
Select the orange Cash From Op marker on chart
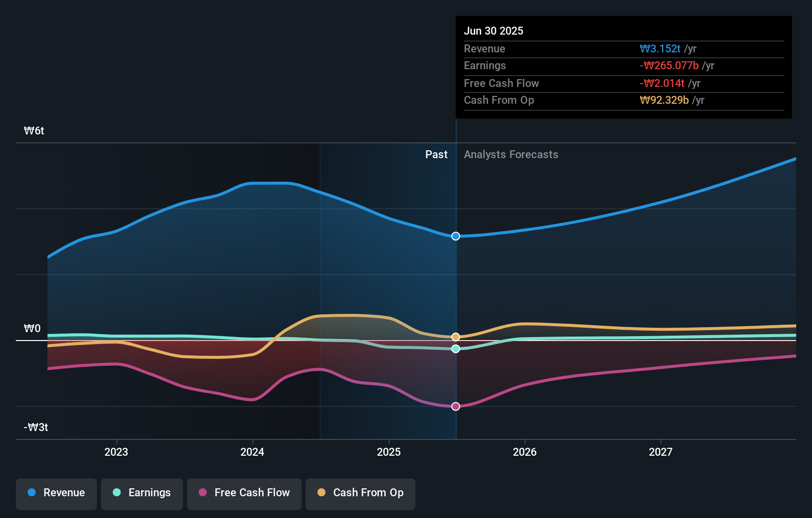point(455,337)
